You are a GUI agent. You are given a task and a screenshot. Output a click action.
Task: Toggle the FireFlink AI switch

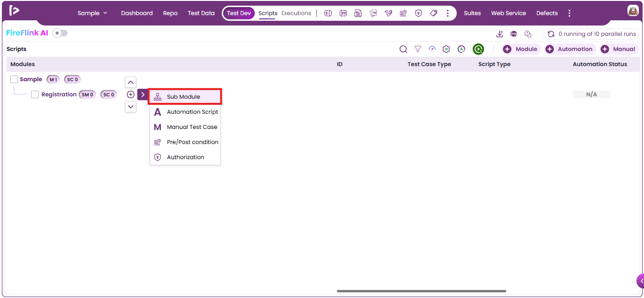coord(60,33)
